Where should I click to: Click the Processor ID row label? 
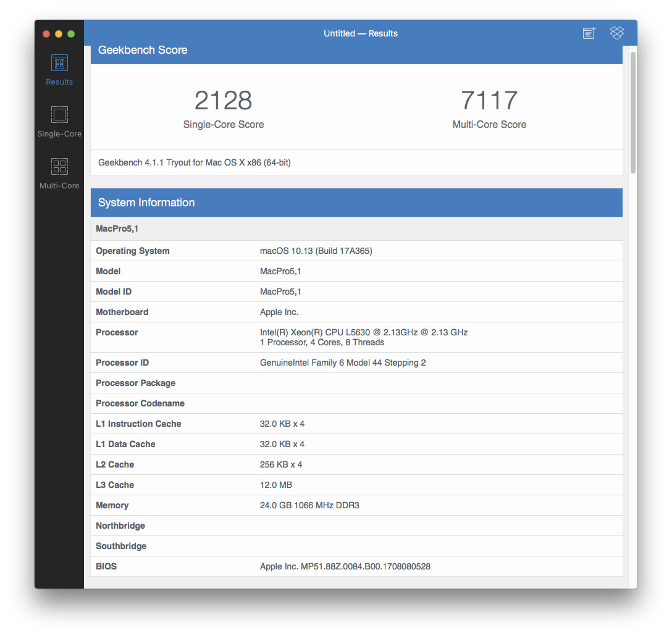122,363
